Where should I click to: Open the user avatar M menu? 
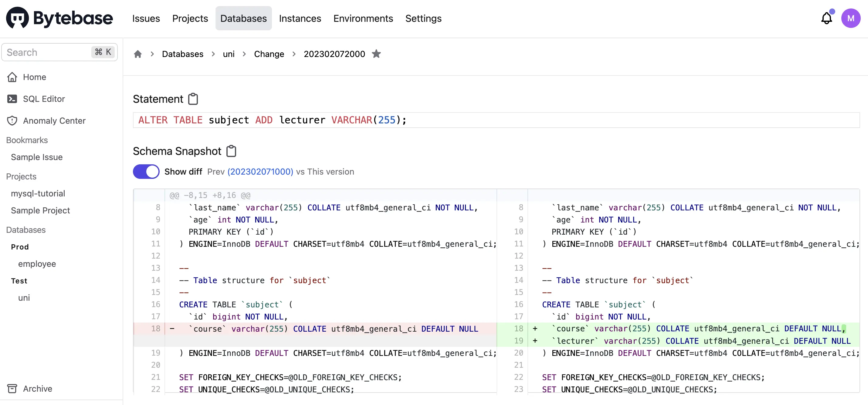click(850, 18)
